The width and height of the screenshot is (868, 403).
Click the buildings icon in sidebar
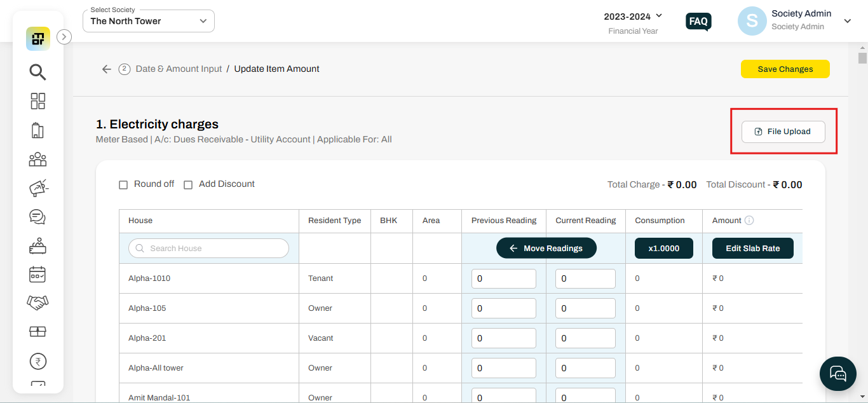click(37, 130)
